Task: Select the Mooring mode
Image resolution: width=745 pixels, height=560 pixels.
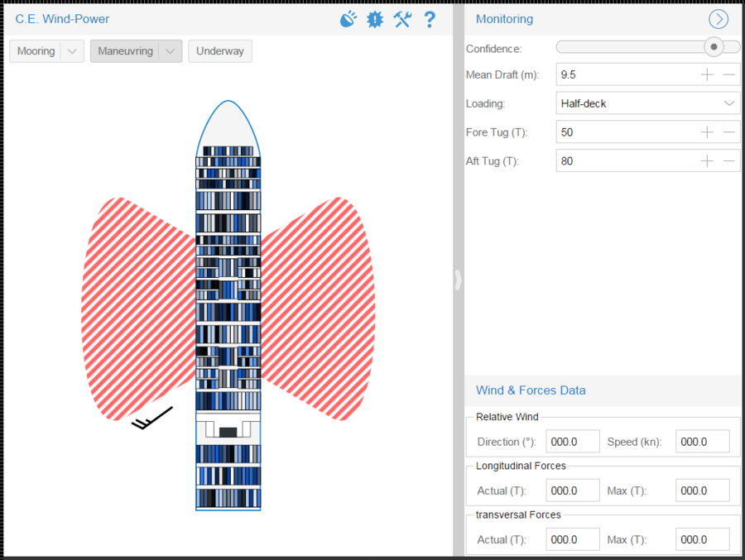Action: click(x=36, y=51)
